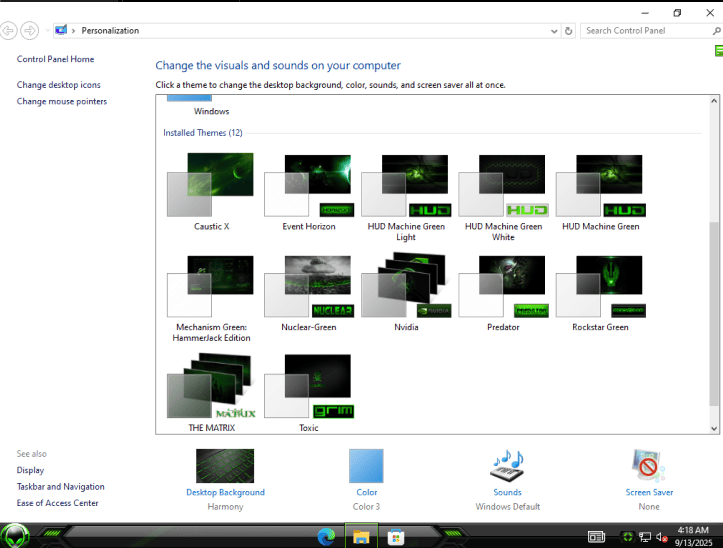Click the Color swatch for Color 3
This screenshot has height=548, width=723.
point(366,466)
